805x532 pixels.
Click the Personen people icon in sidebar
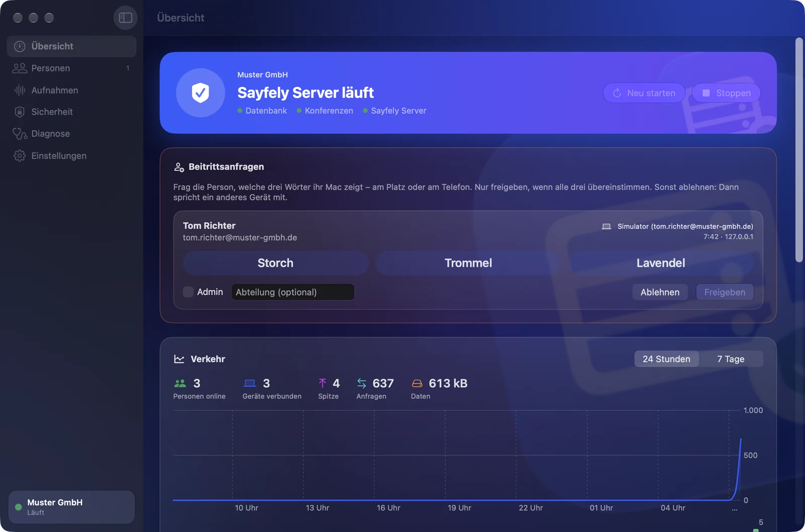tap(20, 68)
